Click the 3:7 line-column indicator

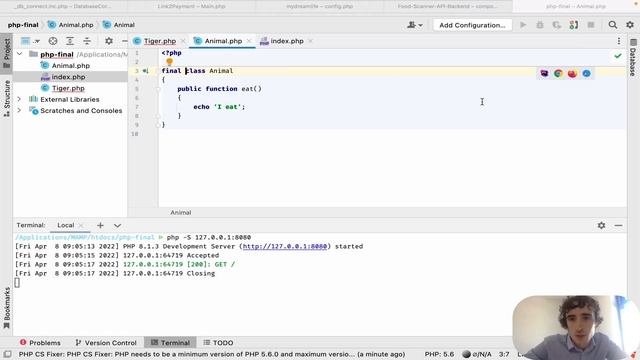tap(504, 354)
